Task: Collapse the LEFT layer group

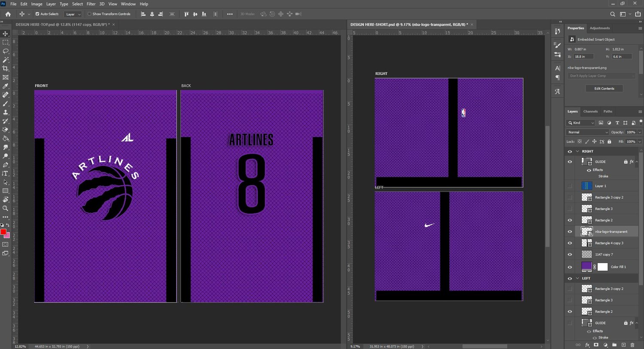Action: point(577,279)
